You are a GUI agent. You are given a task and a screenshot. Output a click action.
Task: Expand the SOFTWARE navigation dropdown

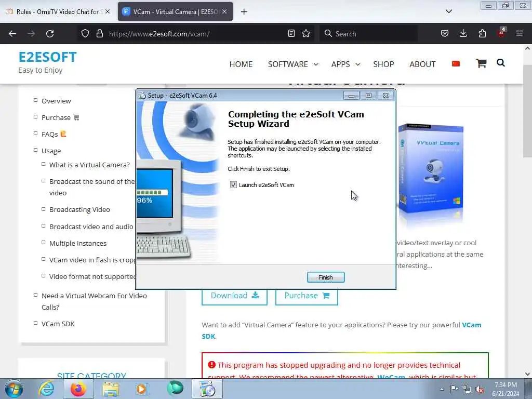click(x=293, y=64)
